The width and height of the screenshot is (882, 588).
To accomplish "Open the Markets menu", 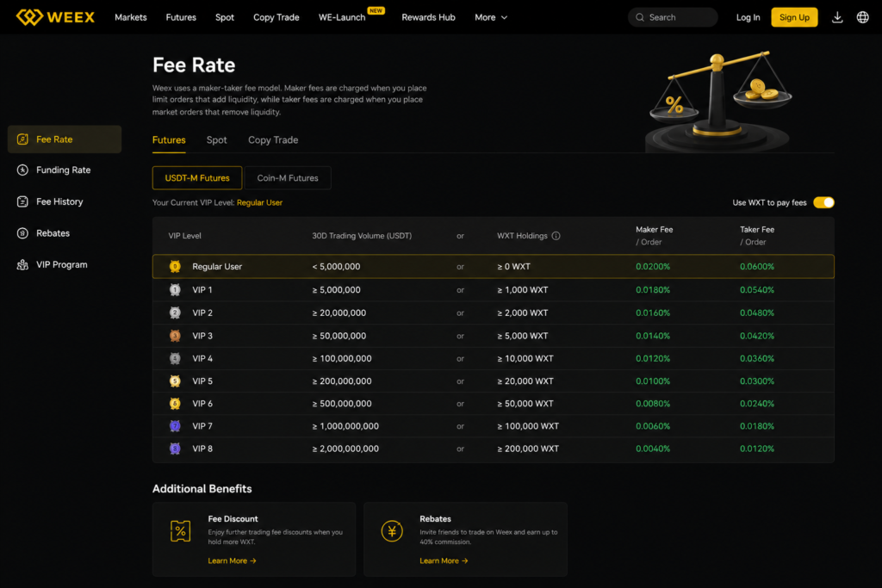I will [131, 17].
